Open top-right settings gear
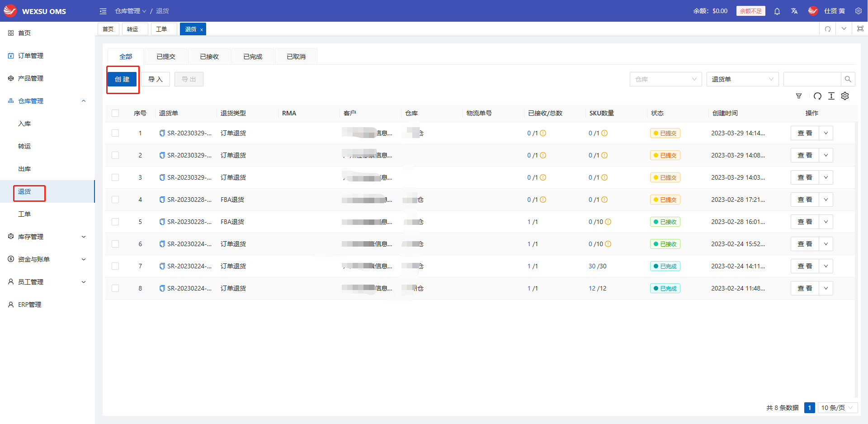The image size is (868, 424). (x=858, y=11)
